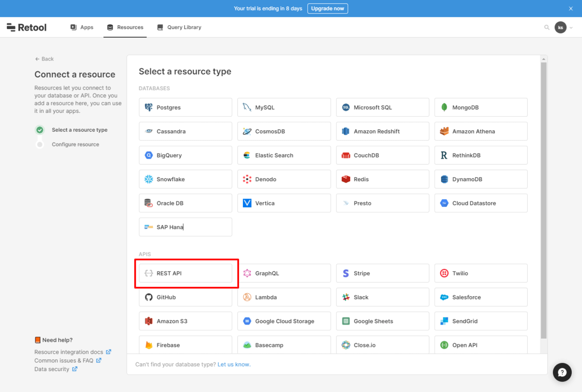Click the Twilio icon

444,273
